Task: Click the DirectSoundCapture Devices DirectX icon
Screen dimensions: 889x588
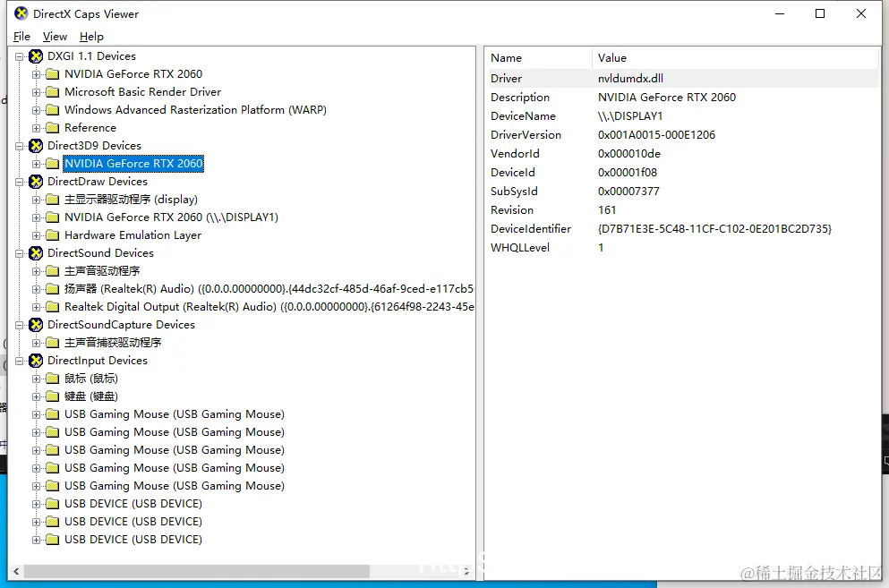Action: click(x=36, y=325)
